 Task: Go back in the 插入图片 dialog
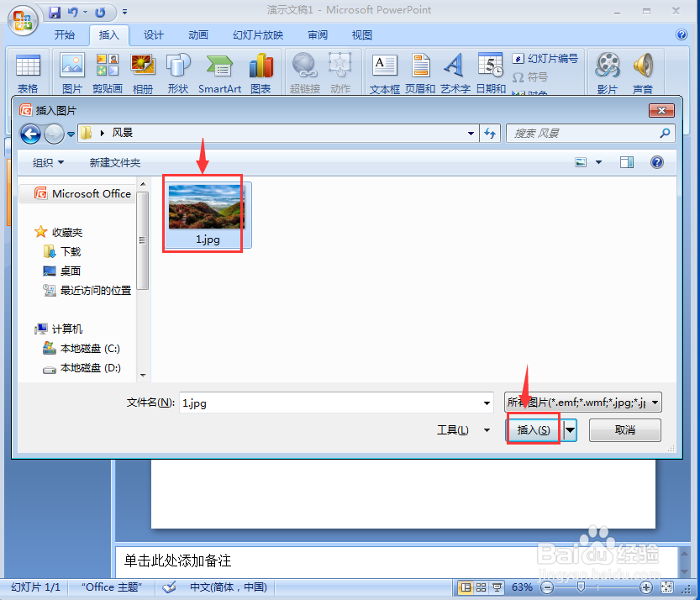[31, 134]
